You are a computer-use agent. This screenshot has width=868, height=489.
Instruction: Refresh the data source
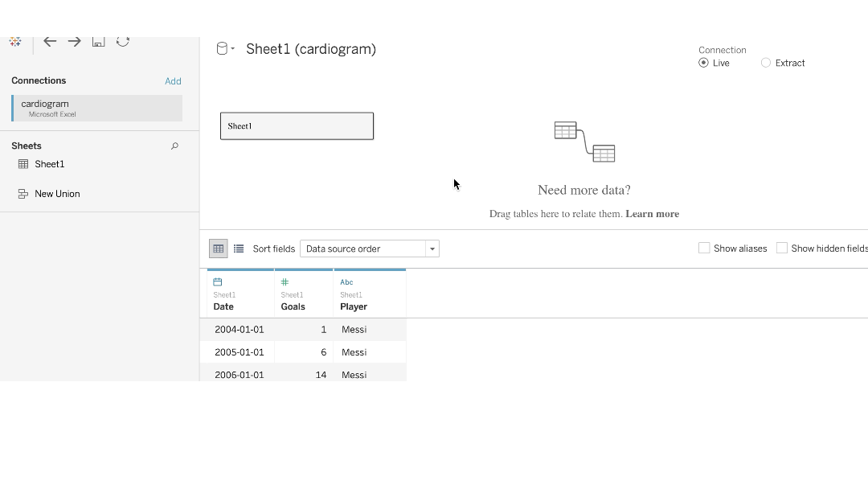[x=123, y=42]
